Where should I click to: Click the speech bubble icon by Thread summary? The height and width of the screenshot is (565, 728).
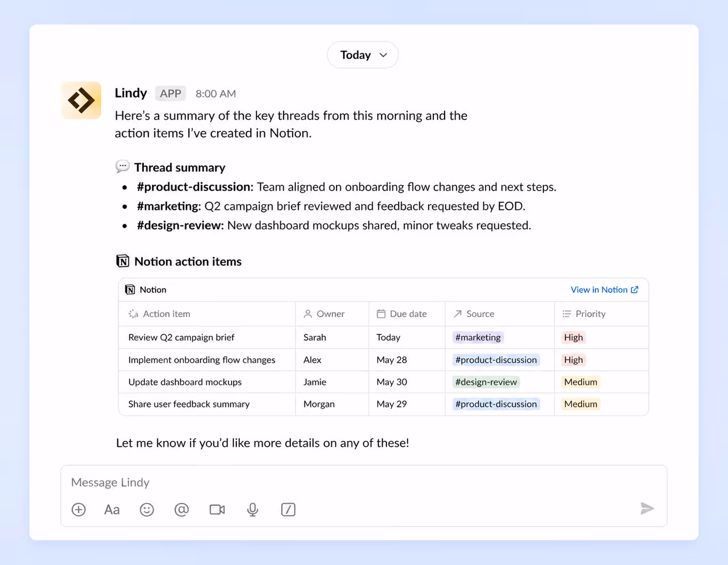pyautogui.click(x=122, y=167)
